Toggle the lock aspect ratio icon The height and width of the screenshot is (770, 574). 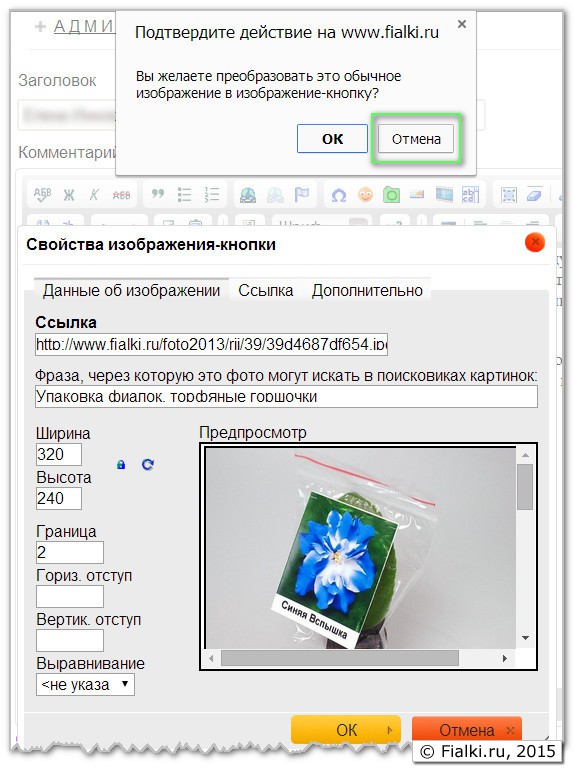tap(121, 464)
